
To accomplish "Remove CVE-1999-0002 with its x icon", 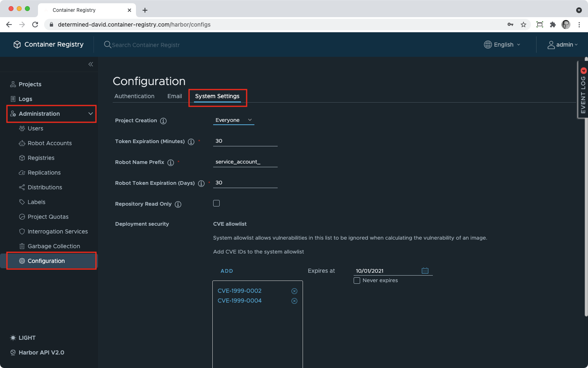I will 294,291.
